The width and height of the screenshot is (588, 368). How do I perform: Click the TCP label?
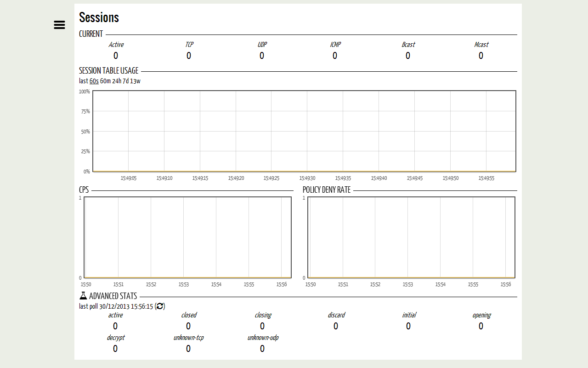point(189,45)
